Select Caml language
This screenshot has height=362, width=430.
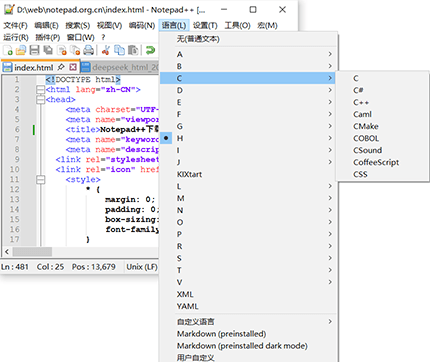pos(383,114)
